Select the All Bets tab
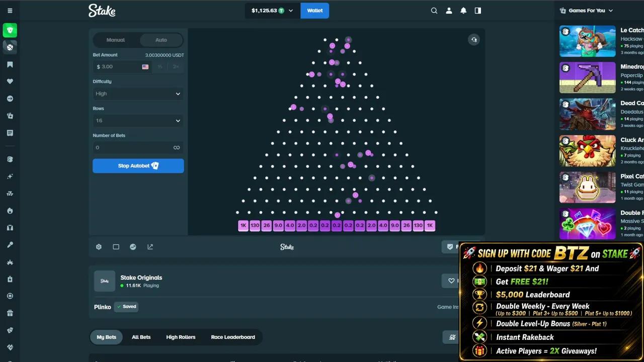644x362 pixels. coord(141,337)
